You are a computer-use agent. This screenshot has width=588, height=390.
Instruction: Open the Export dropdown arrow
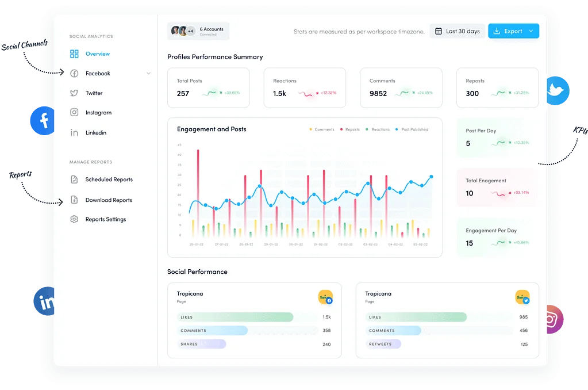pyautogui.click(x=531, y=31)
